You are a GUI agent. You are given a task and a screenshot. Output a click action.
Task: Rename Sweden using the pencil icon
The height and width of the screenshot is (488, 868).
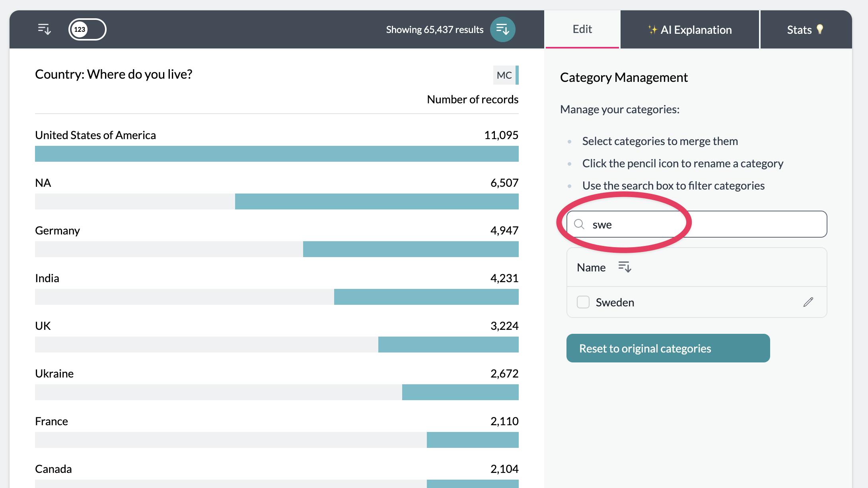(x=808, y=302)
